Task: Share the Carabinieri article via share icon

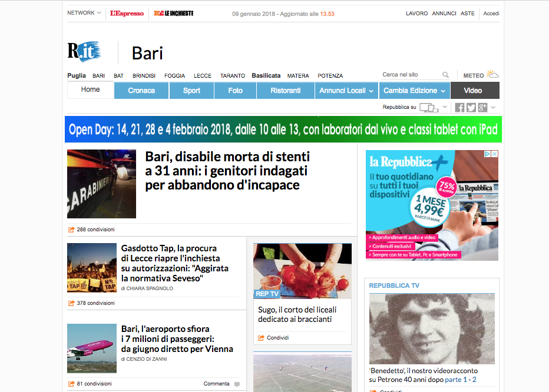Action: (71, 230)
